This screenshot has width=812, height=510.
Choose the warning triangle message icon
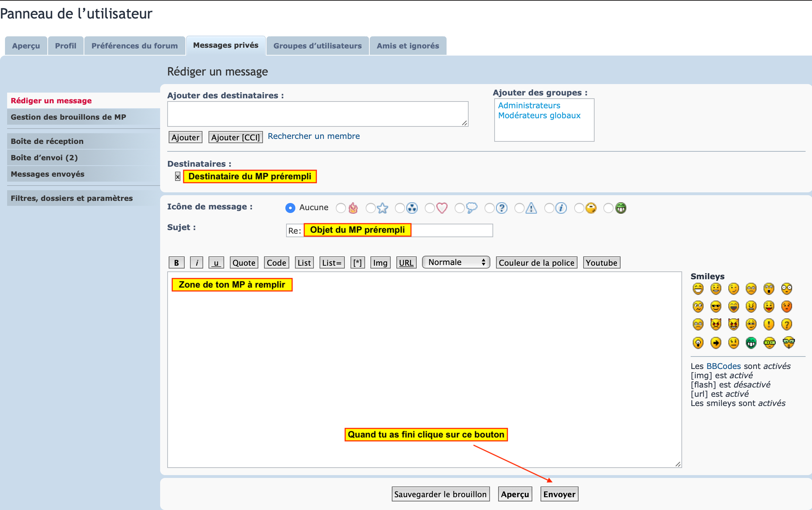coord(520,208)
